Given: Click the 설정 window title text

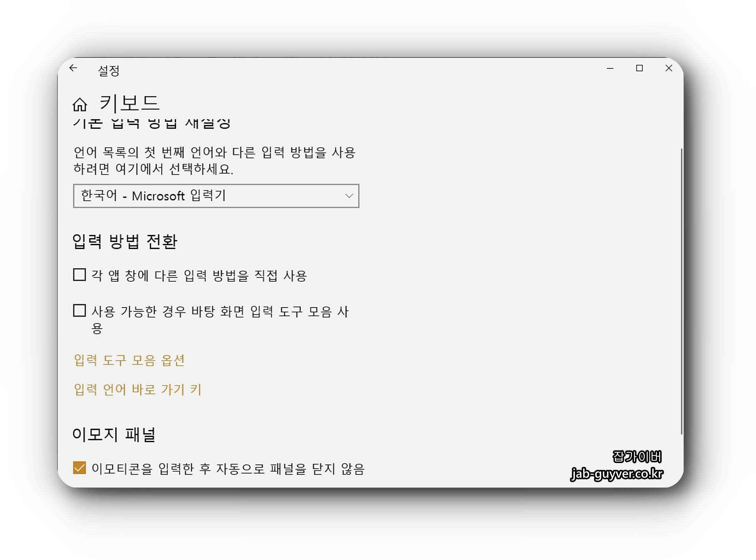Looking at the screenshot, I should (x=109, y=71).
